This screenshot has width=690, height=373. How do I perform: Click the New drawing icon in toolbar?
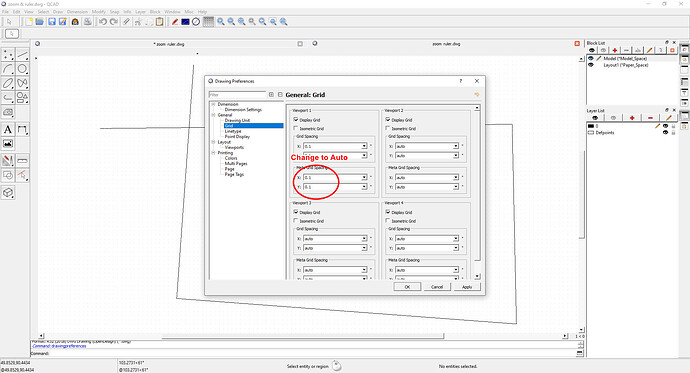click(29, 22)
